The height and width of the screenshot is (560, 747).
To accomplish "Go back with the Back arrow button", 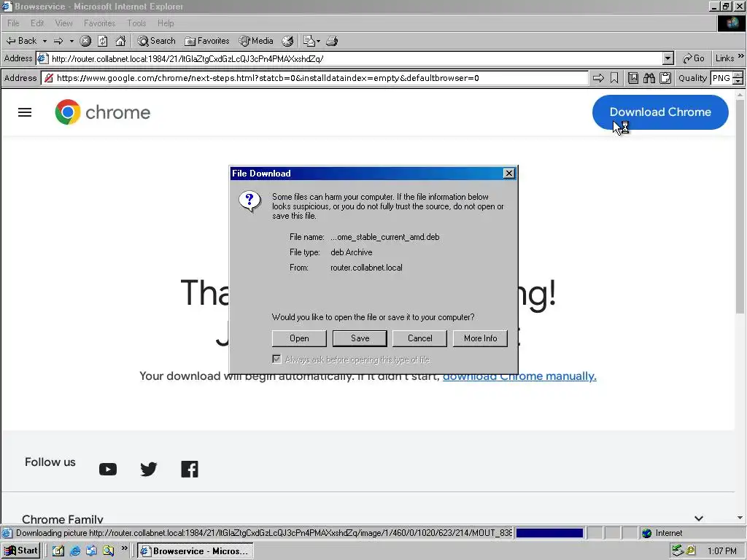I will pyautogui.click(x=21, y=41).
